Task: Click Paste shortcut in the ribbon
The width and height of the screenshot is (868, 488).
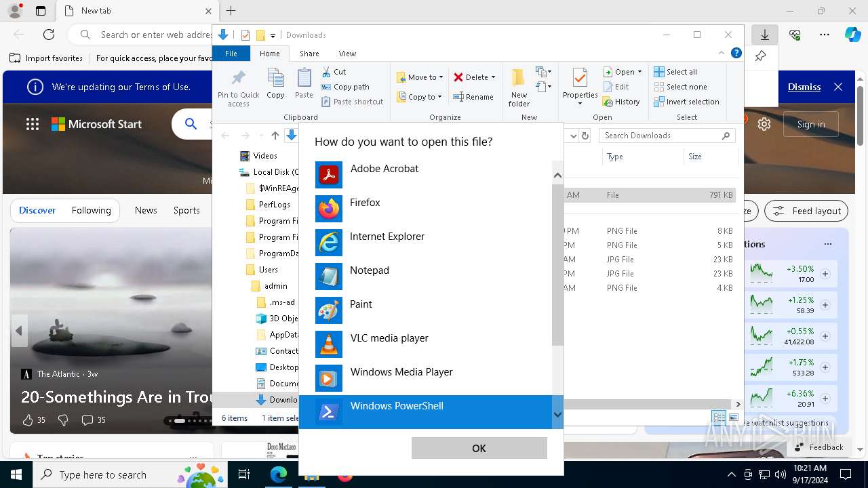Action: (x=352, y=102)
